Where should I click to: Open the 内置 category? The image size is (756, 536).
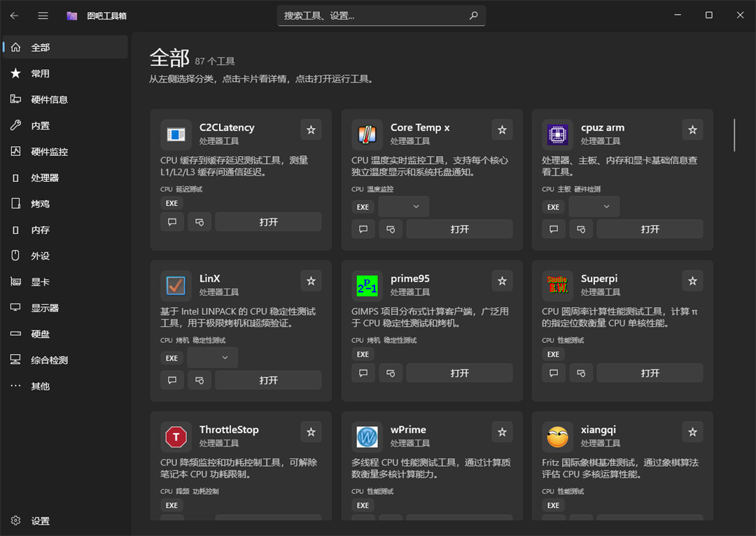65,125
